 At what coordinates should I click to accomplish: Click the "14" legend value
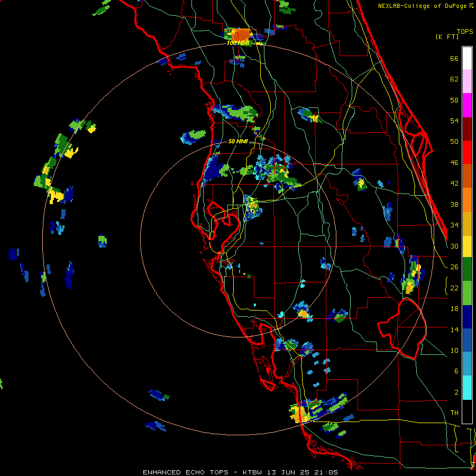(454, 329)
